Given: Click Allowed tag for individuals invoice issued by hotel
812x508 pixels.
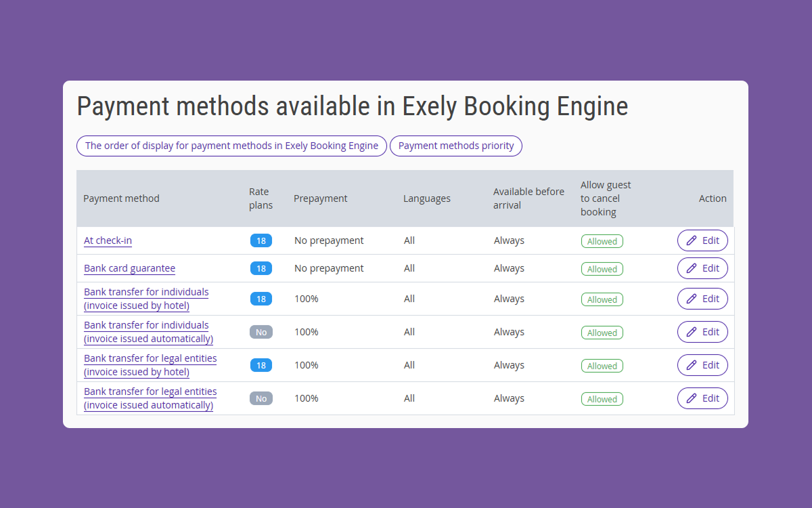Looking at the screenshot, I should 602,299.
